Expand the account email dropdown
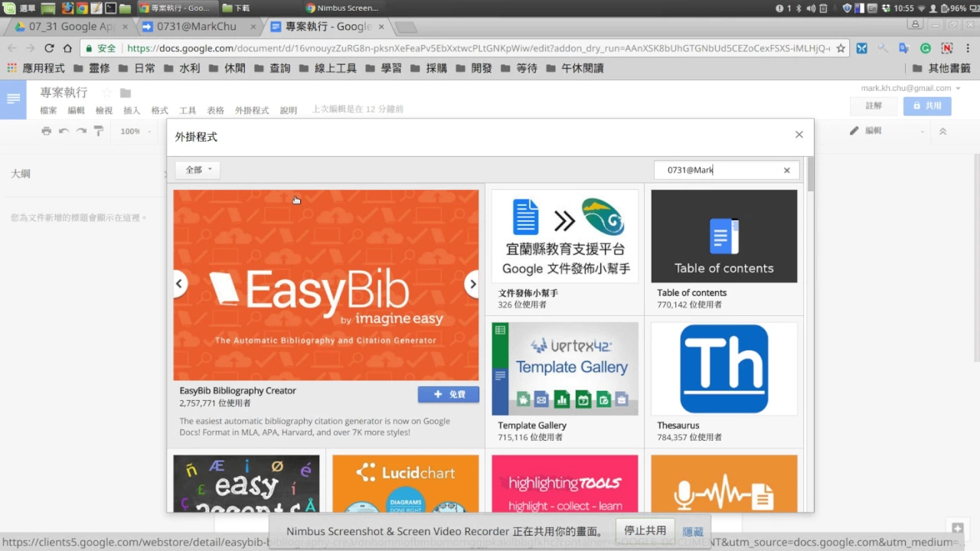Viewport: 980px width, 551px height. pyautogui.click(x=958, y=89)
